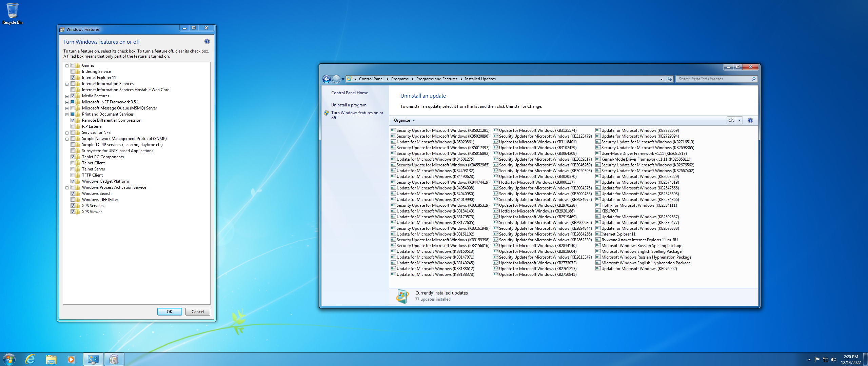Click the Currently installed updates icon
Screen dimensions: 868x366
(402, 296)
